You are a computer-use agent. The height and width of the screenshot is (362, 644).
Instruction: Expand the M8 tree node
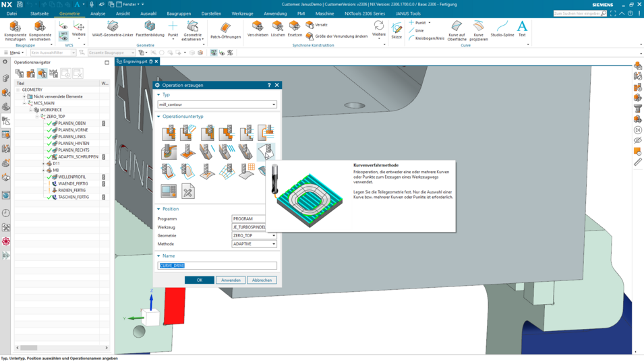44,171
